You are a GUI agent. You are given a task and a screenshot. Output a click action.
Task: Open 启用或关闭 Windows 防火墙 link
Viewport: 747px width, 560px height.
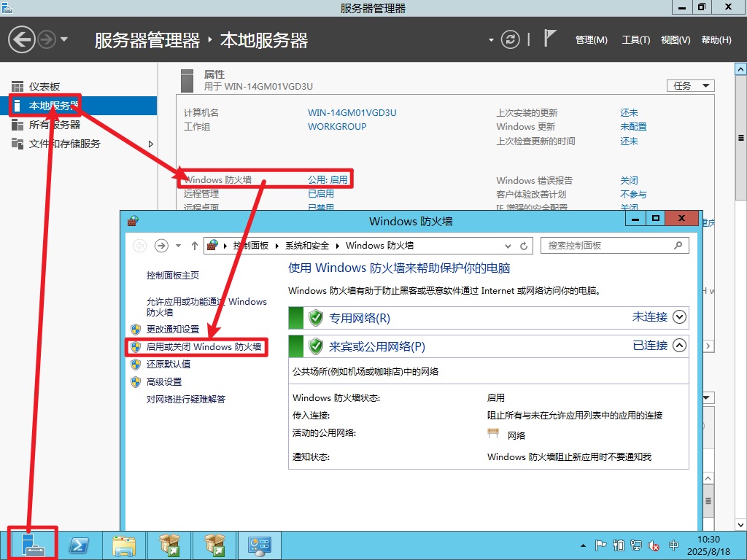pos(204,346)
